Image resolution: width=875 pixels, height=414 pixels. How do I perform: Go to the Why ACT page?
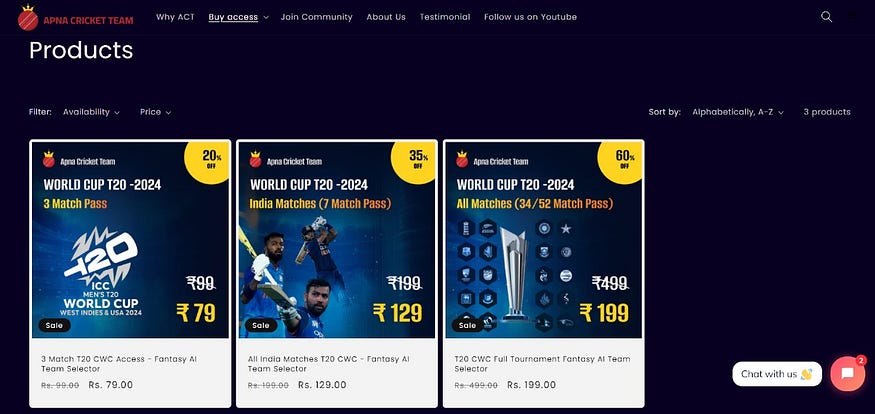pyautogui.click(x=175, y=17)
